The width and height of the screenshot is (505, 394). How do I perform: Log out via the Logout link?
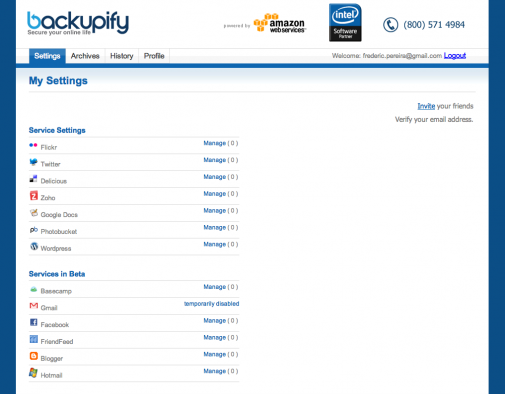(x=455, y=56)
